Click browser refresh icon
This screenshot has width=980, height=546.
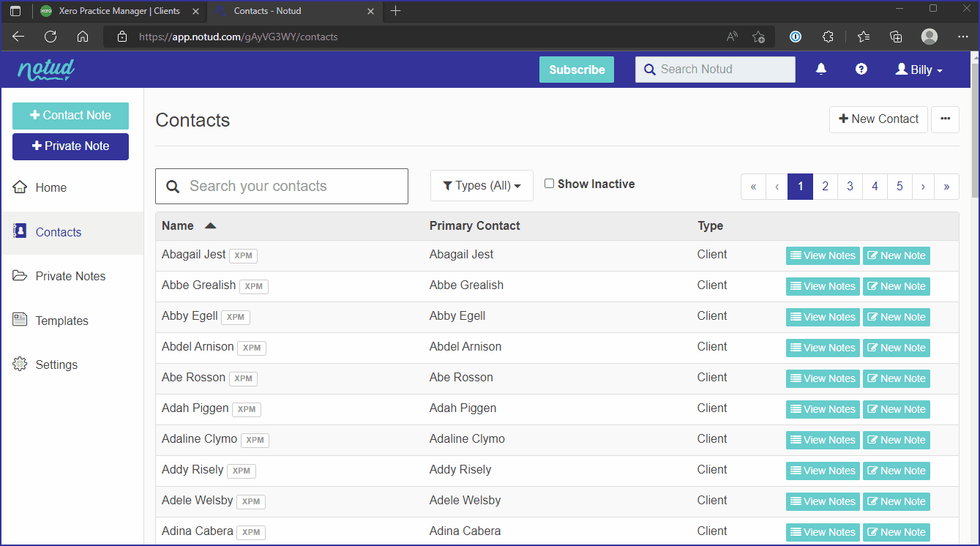click(51, 37)
